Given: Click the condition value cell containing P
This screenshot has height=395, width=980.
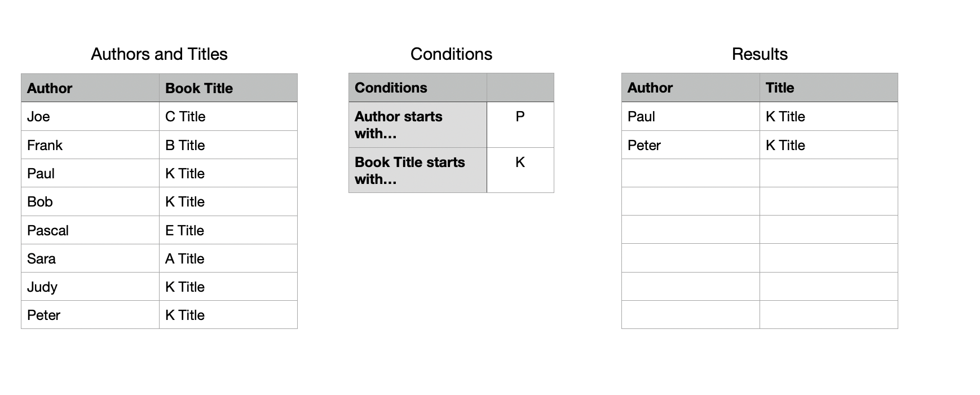Looking at the screenshot, I should tap(520, 125).
